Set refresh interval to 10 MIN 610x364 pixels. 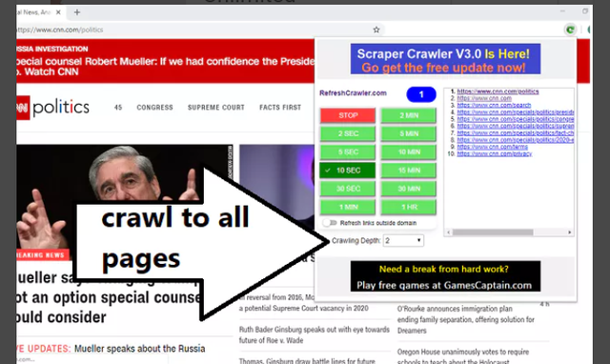coord(409,152)
